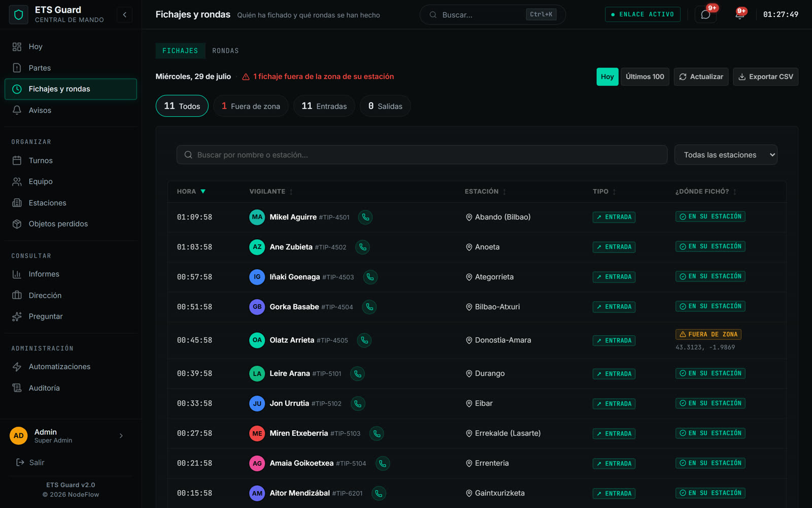Click the Admin AD avatar
The width and height of the screenshot is (812, 508).
pyautogui.click(x=19, y=436)
